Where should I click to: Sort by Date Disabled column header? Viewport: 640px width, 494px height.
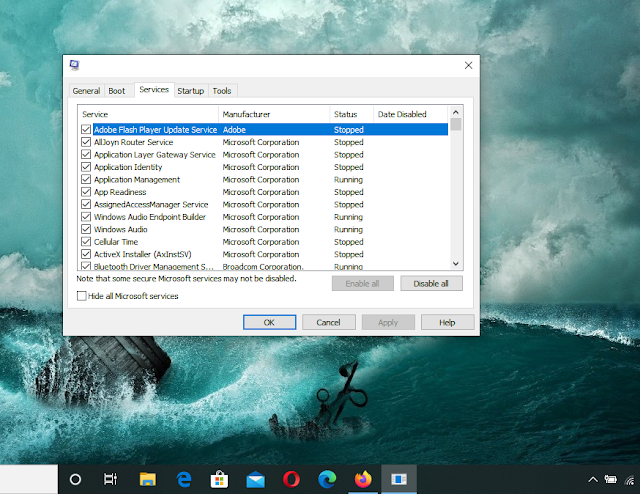pos(411,114)
